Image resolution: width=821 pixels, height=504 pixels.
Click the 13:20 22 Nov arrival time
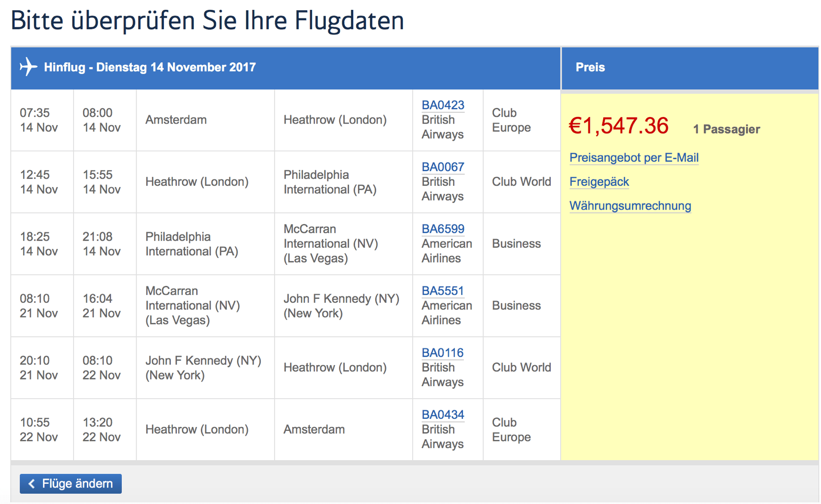pos(101,429)
